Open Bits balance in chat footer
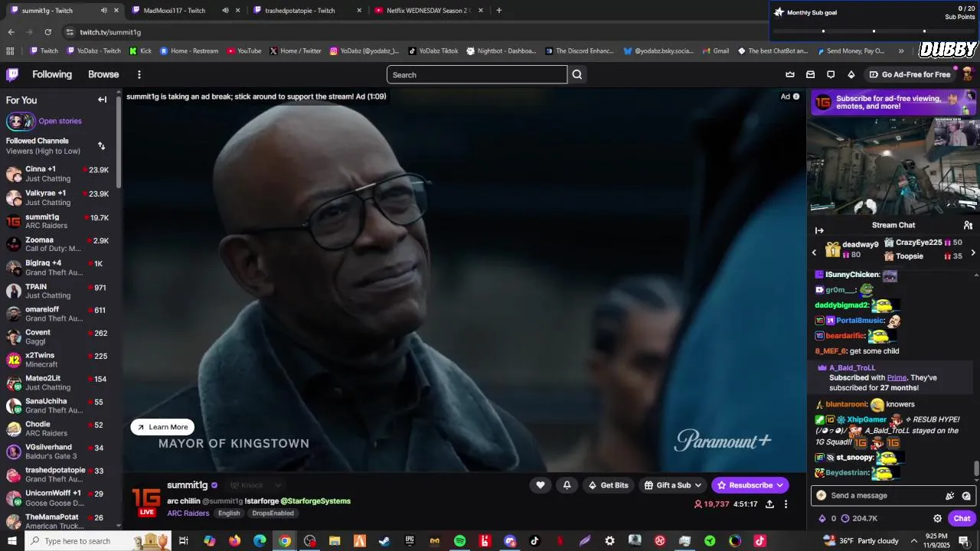Screen dimensions: 980x551 pyautogui.click(x=827, y=518)
